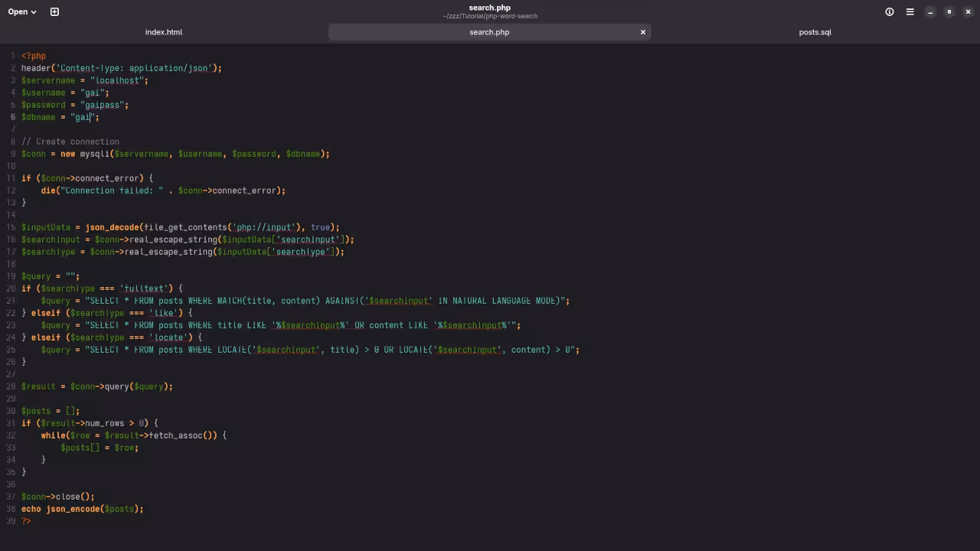980x551 pixels.
Task: Minimize the text editor window
Action: (x=929, y=11)
